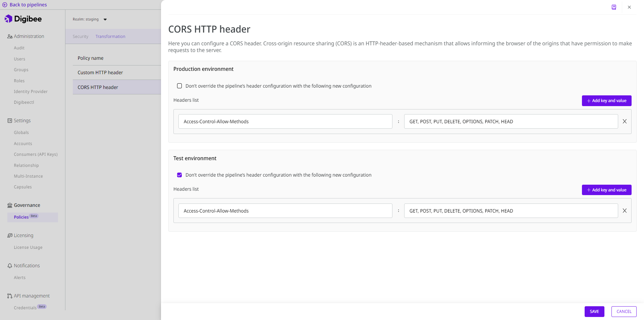Select the Transformation tab

(x=110, y=37)
